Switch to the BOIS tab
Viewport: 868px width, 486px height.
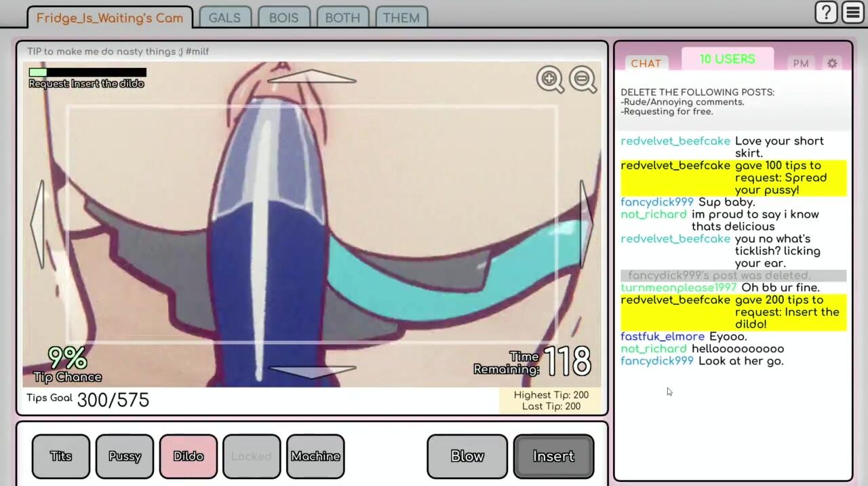[x=283, y=18]
